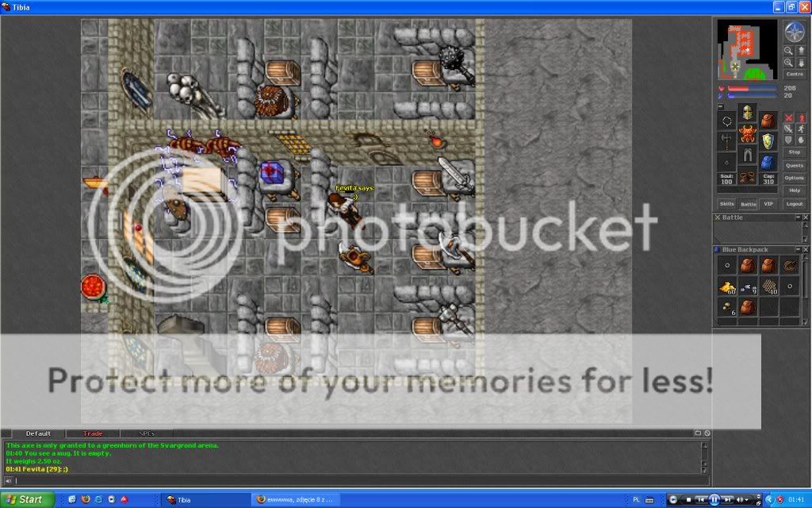Select the rope item in Blue Backpack
The image size is (812, 508).
click(x=790, y=265)
